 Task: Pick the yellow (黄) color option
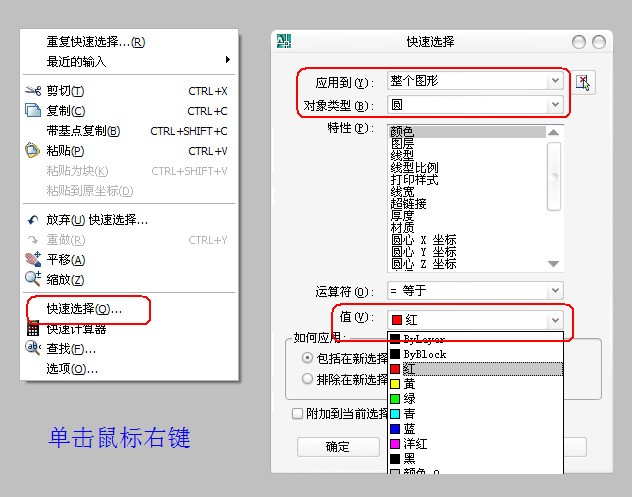coord(476,384)
